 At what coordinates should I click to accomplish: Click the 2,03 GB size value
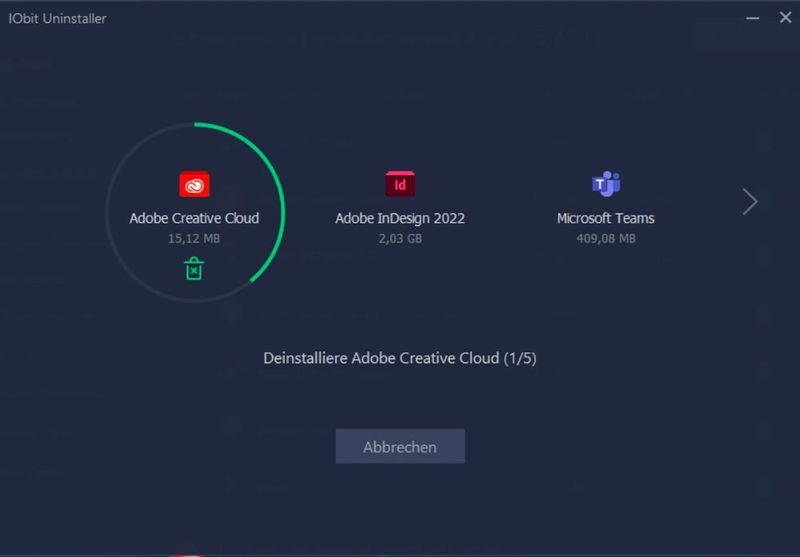click(400, 238)
